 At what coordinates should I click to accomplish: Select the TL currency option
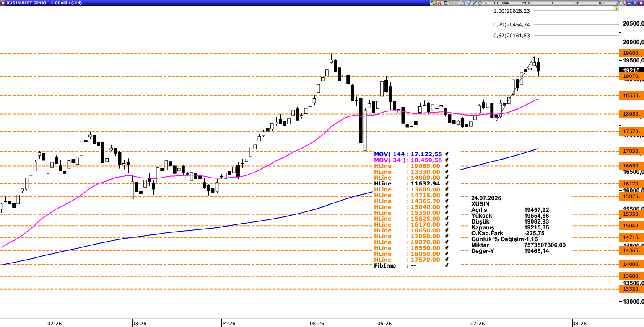[x=552, y=3]
